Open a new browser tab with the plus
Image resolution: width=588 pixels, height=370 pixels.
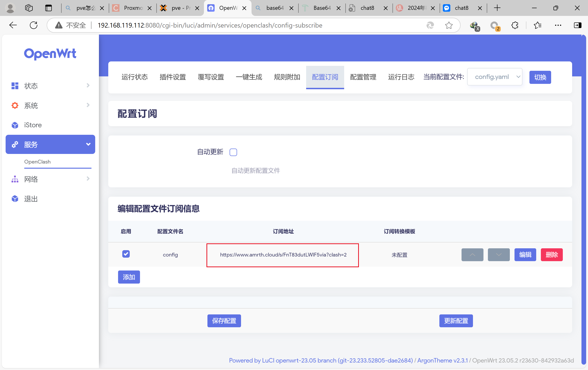point(497,8)
